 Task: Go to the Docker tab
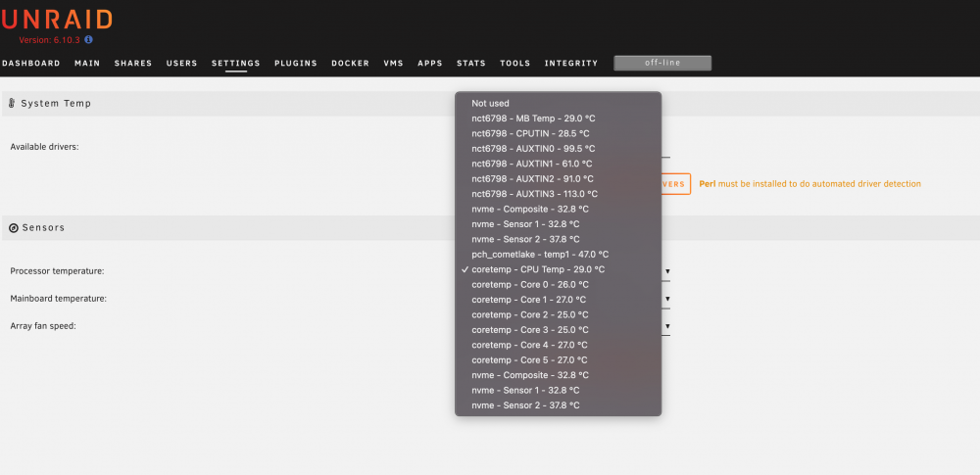point(350,63)
